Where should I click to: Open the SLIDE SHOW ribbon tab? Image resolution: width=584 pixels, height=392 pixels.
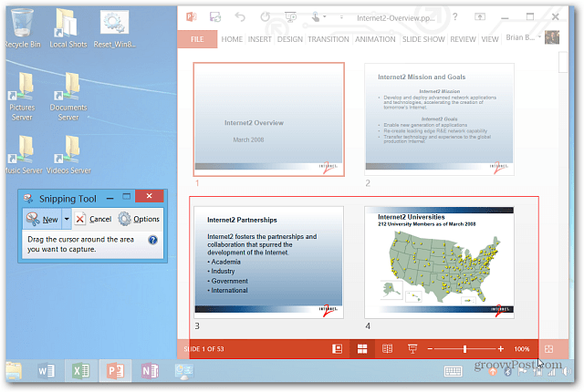click(423, 39)
